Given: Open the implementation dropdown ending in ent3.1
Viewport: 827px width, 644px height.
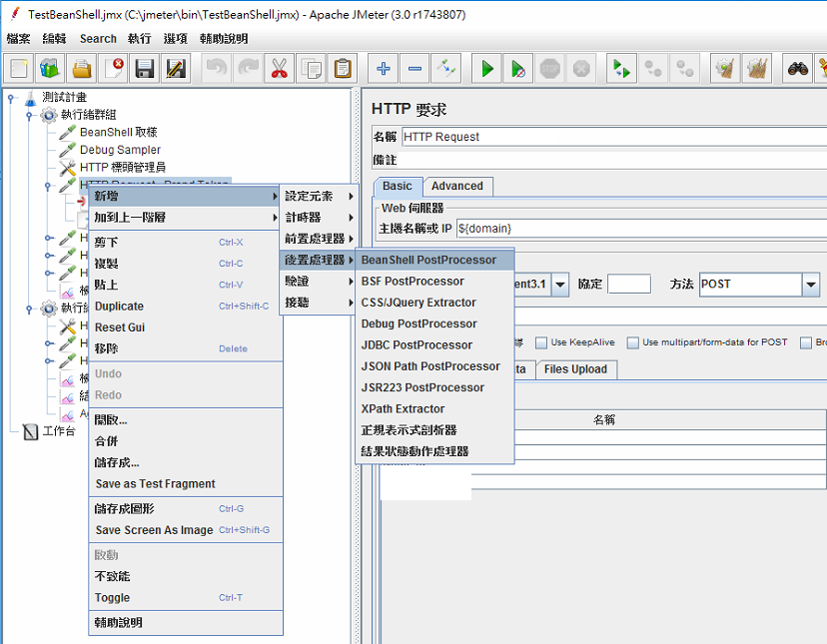Looking at the screenshot, I should pos(560,285).
